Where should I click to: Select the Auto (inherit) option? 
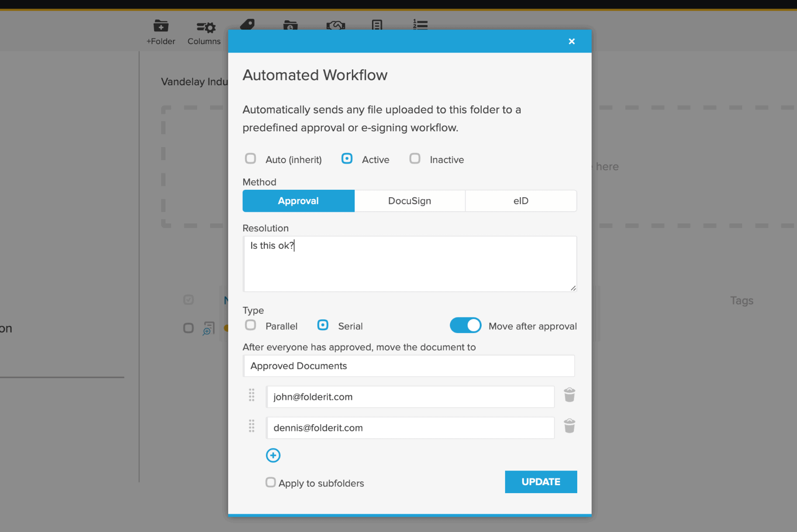pyautogui.click(x=251, y=159)
